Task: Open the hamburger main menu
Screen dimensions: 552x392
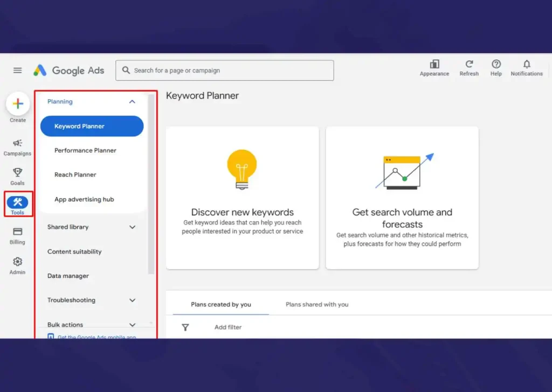Action: 17,71
